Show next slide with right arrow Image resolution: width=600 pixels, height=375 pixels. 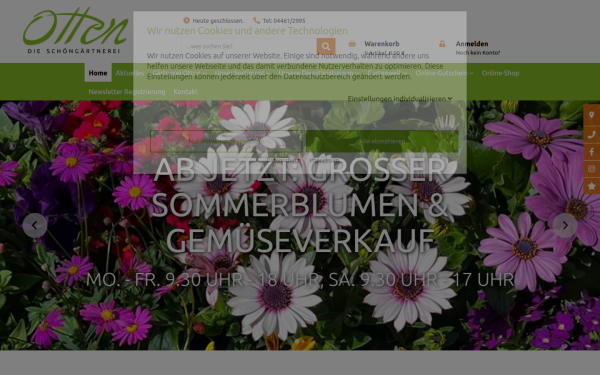(565, 225)
